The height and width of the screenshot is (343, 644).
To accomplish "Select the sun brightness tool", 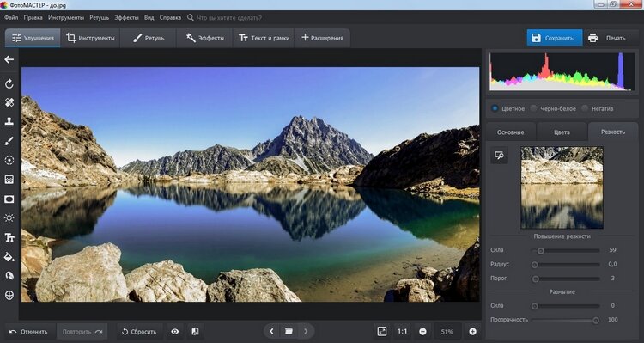I will point(9,218).
